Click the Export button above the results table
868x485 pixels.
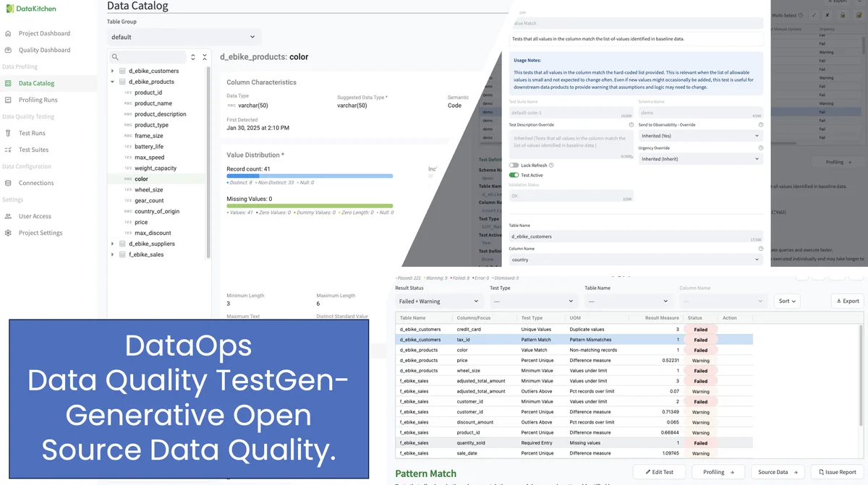(846, 301)
